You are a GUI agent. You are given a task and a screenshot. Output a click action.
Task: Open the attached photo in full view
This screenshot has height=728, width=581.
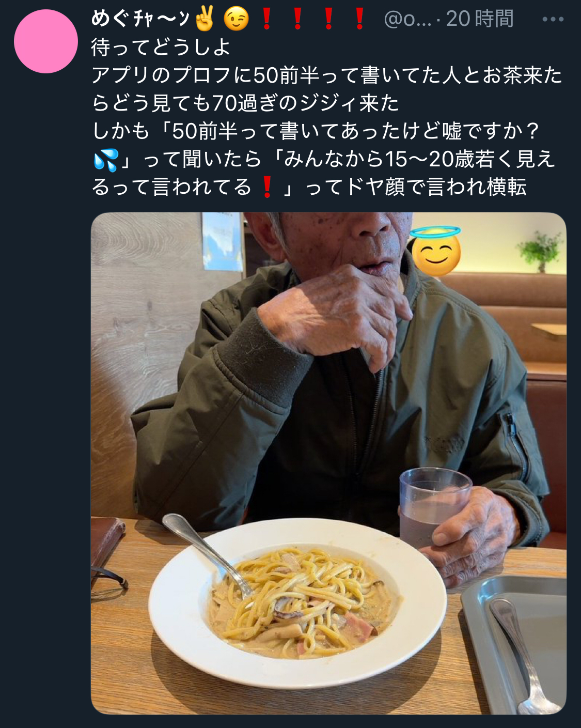pos(328,463)
